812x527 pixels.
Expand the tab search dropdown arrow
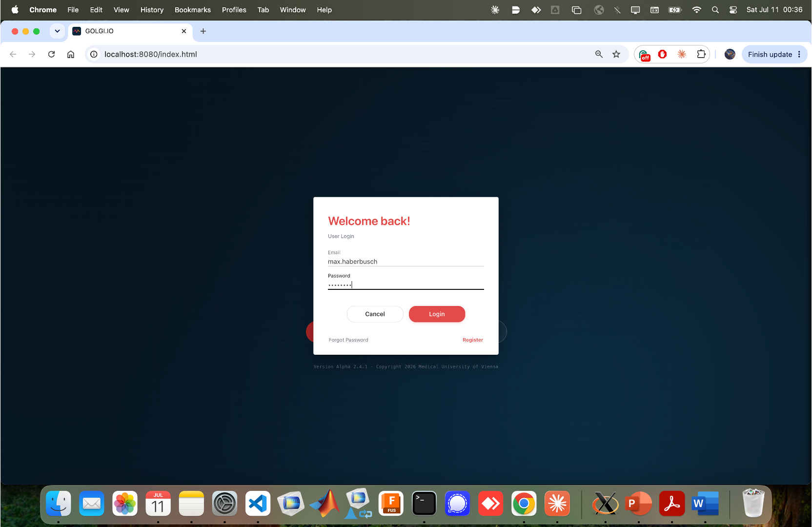coord(57,31)
